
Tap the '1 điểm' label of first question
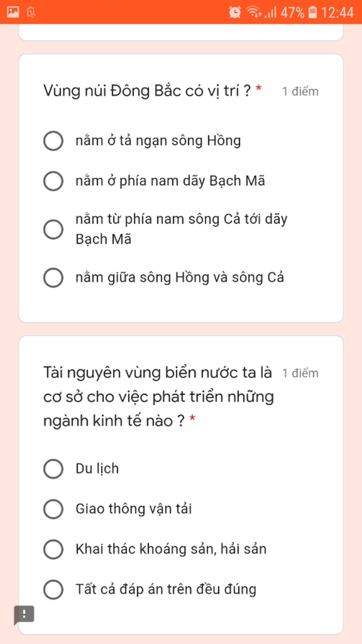[x=300, y=92]
